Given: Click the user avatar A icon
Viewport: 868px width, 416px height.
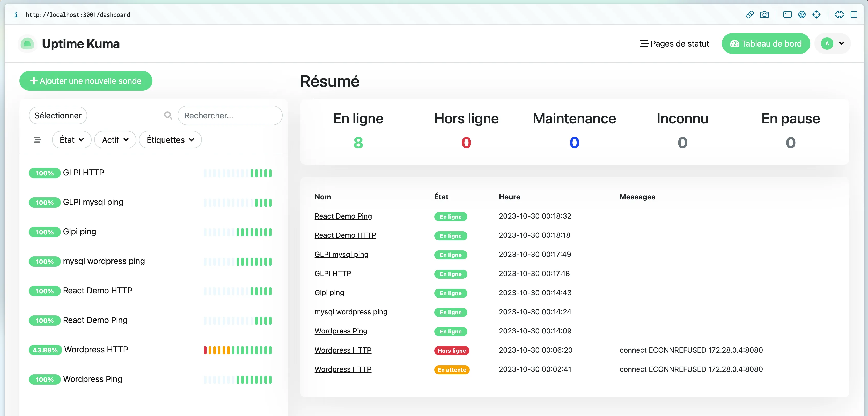Looking at the screenshot, I should click(x=827, y=44).
